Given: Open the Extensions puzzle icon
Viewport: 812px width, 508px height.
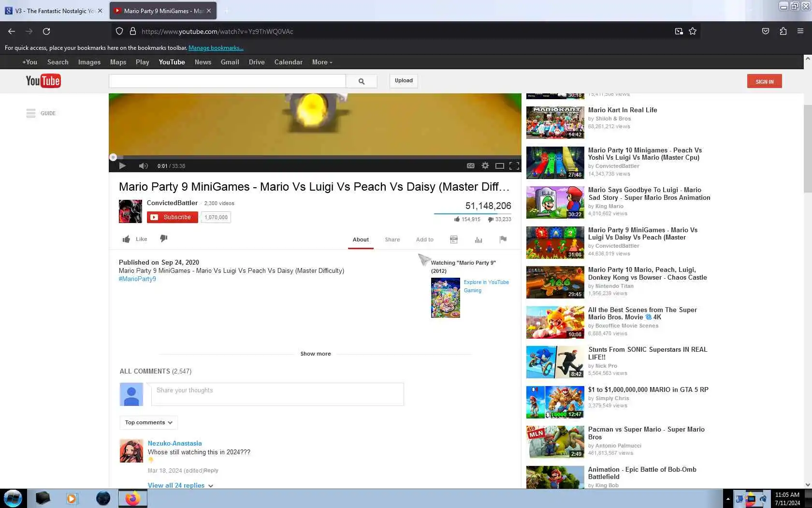Looking at the screenshot, I should 783,31.
